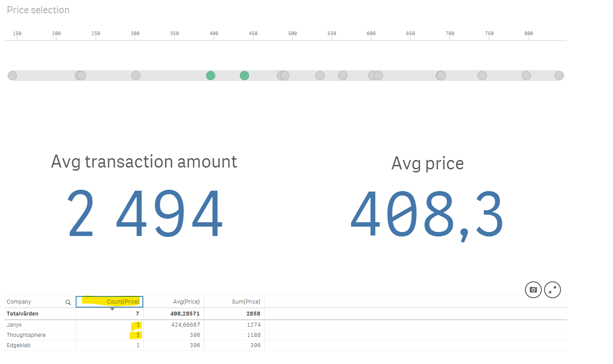Select the rightmost price point on the axis
The width and height of the screenshot is (613, 364).
(559, 76)
